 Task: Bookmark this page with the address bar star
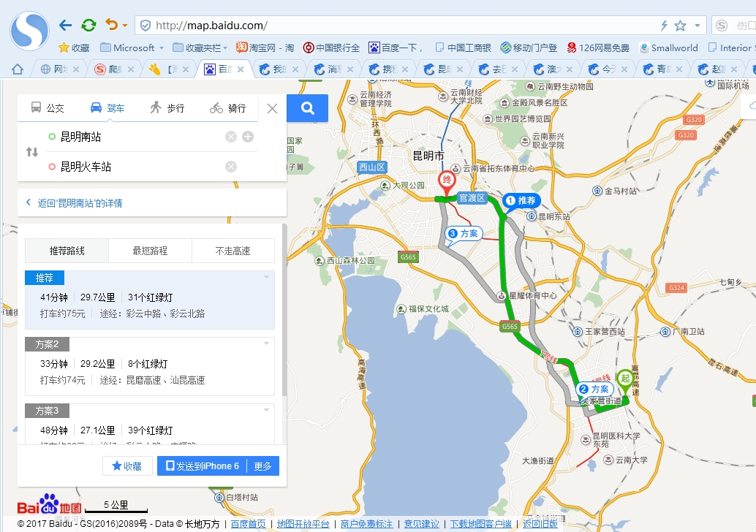point(680,25)
